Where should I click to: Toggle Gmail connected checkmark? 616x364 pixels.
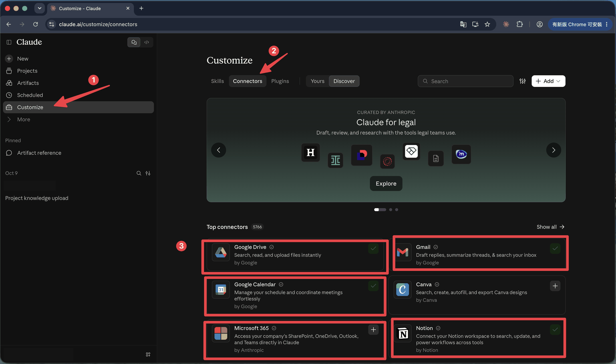click(555, 249)
